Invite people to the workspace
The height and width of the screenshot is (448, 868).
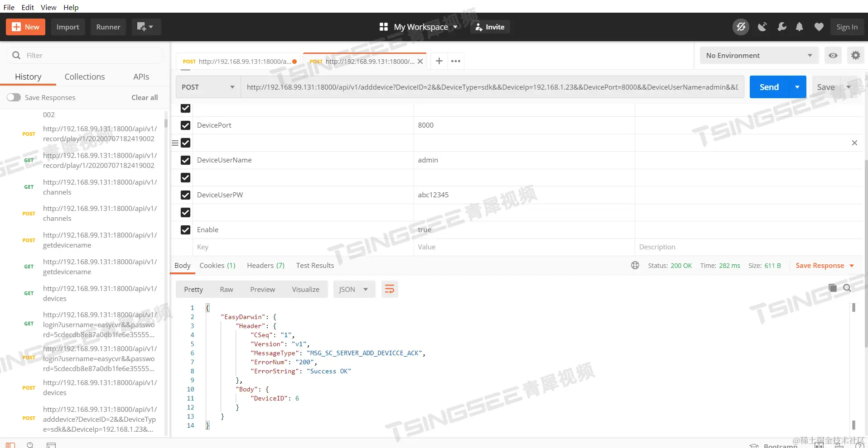[x=490, y=27]
